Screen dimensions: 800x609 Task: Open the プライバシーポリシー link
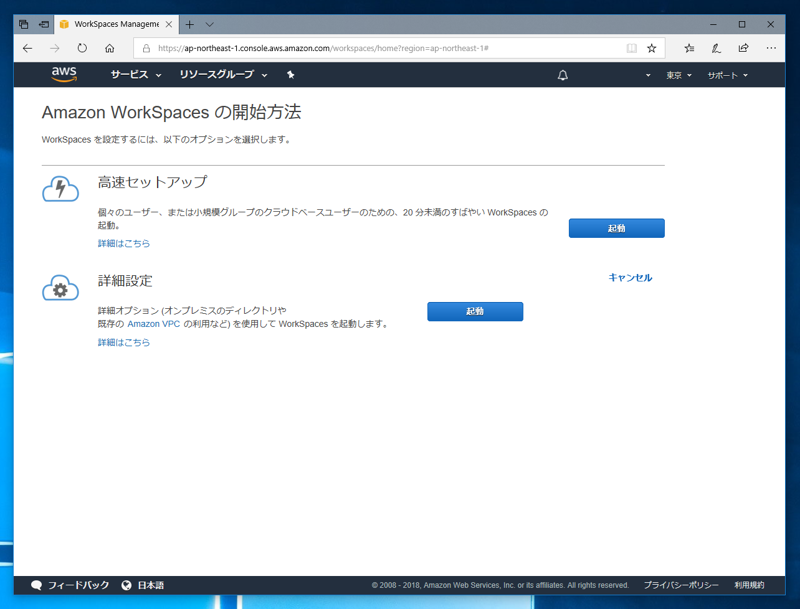(681, 585)
